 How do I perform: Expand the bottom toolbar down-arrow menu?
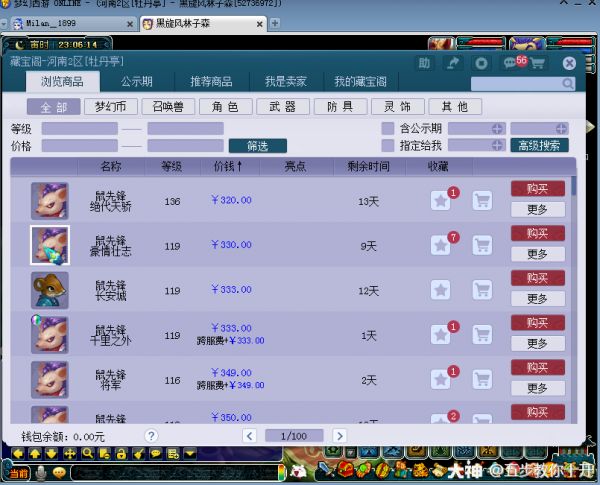190,454
